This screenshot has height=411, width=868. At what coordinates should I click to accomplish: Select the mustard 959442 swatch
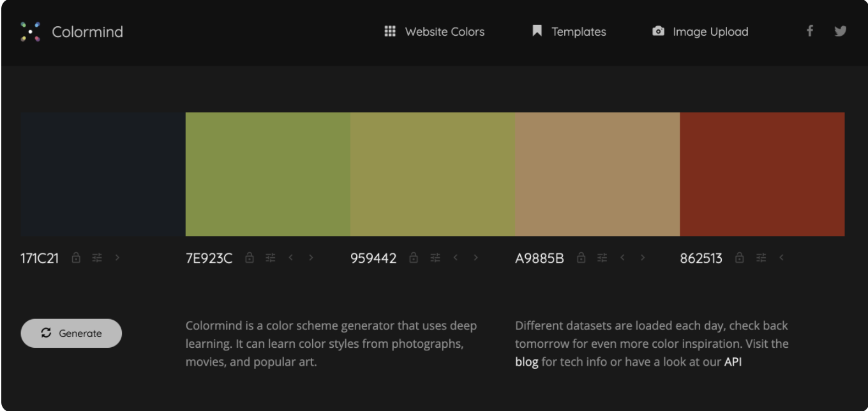pyautogui.click(x=433, y=174)
